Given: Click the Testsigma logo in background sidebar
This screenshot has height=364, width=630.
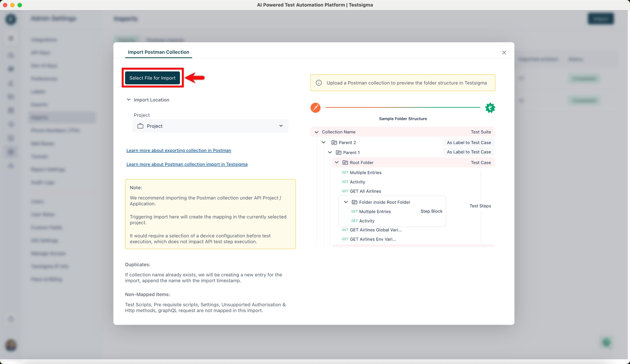Looking at the screenshot, I should (x=11, y=19).
